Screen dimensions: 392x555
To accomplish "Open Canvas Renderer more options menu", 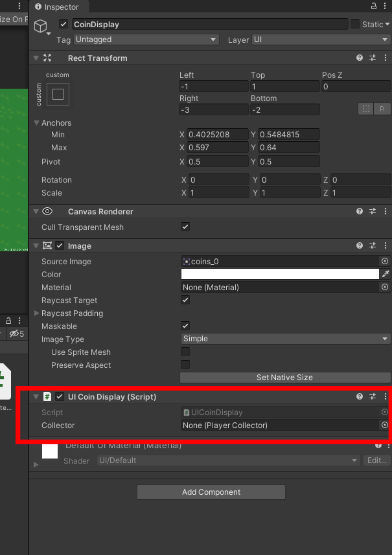I will point(386,211).
